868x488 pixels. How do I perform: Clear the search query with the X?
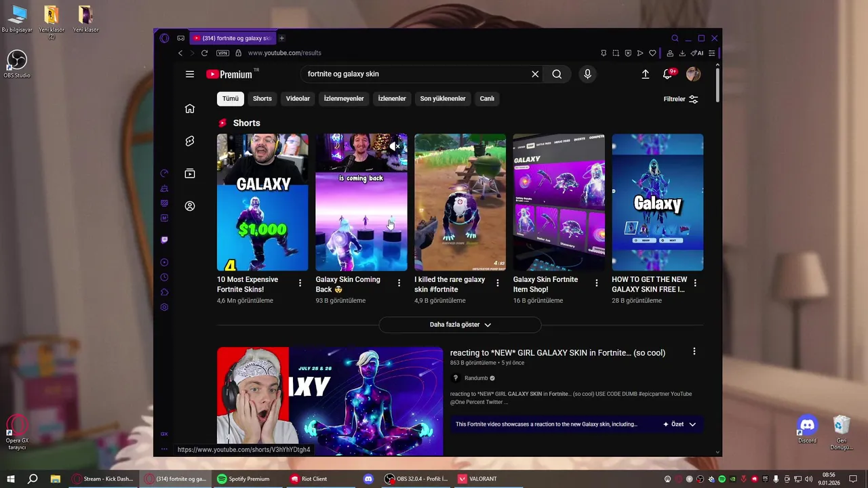click(x=535, y=74)
